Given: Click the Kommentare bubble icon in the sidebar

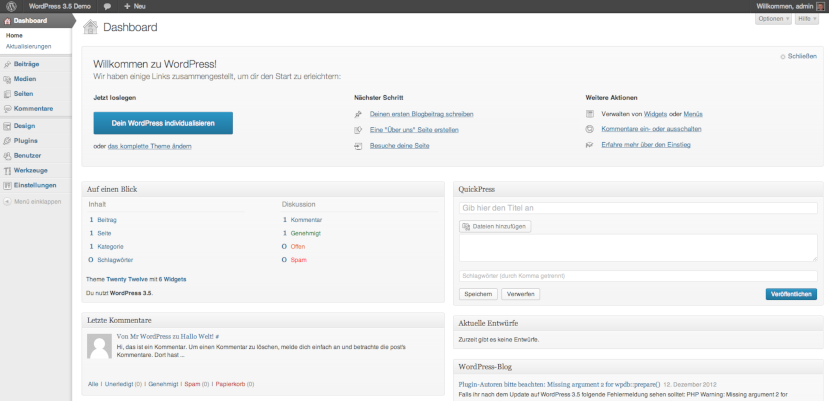Looking at the screenshot, I should click(7, 108).
